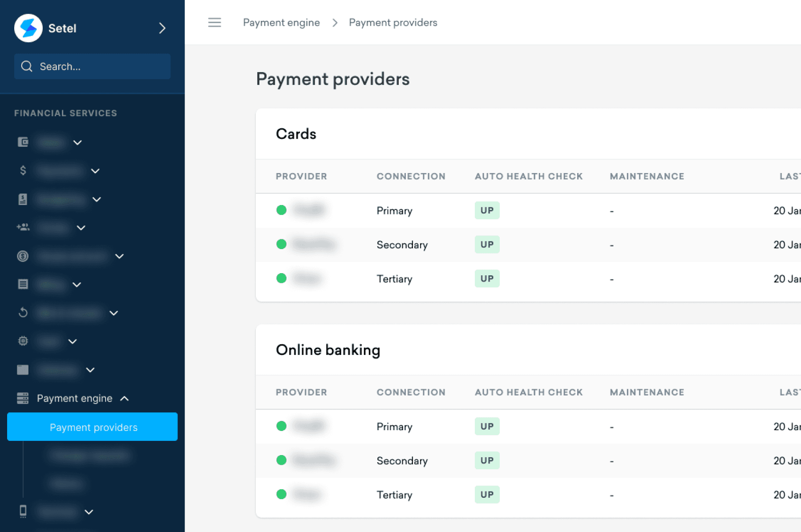This screenshot has height=532, width=801.
Task: Click the UP badge in Online banking Tertiary row
Action: (x=487, y=494)
